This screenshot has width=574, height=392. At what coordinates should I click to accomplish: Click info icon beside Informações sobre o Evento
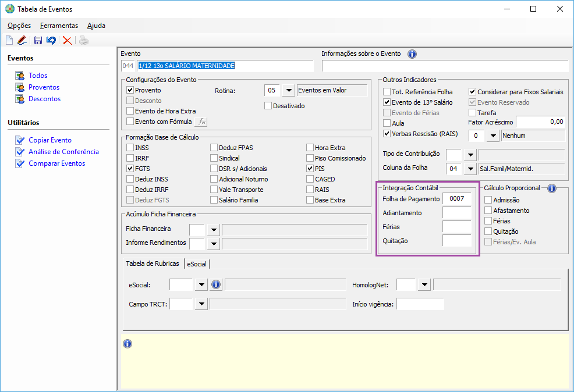tap(412, 54)
